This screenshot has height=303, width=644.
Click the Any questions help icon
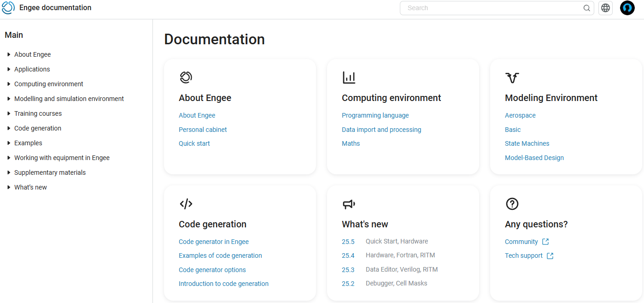pos(512,204)
